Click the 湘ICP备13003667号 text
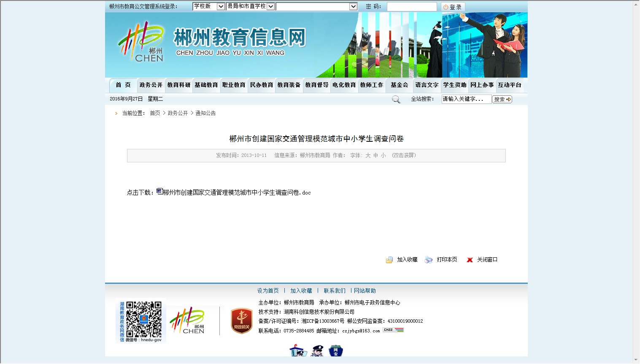Screen dimensions: 640x364 click(x=323, y=321)
